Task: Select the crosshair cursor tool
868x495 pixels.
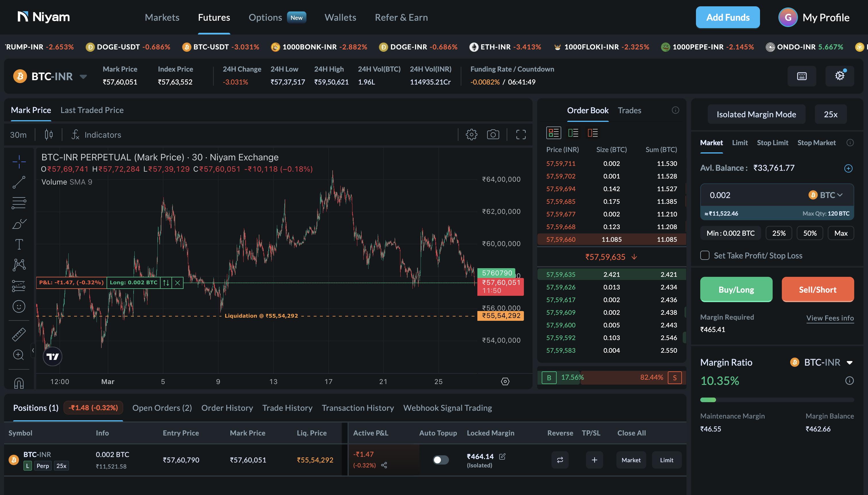Action: pyautogui.click(x=19, y=162)
